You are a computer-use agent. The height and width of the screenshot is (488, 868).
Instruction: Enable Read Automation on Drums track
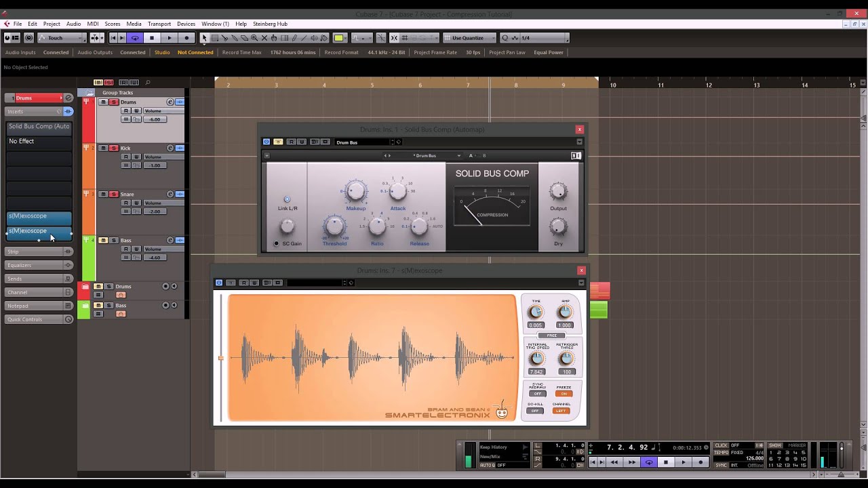pos(125,111)
